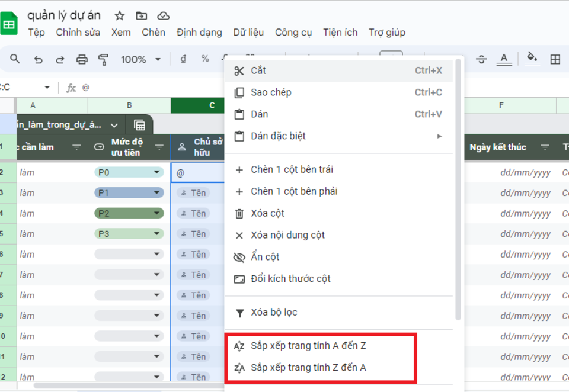Toggle filter on Mức độ ưu tiên column
The width and height of the screenshot is (569, 392).
coord(159,147)
